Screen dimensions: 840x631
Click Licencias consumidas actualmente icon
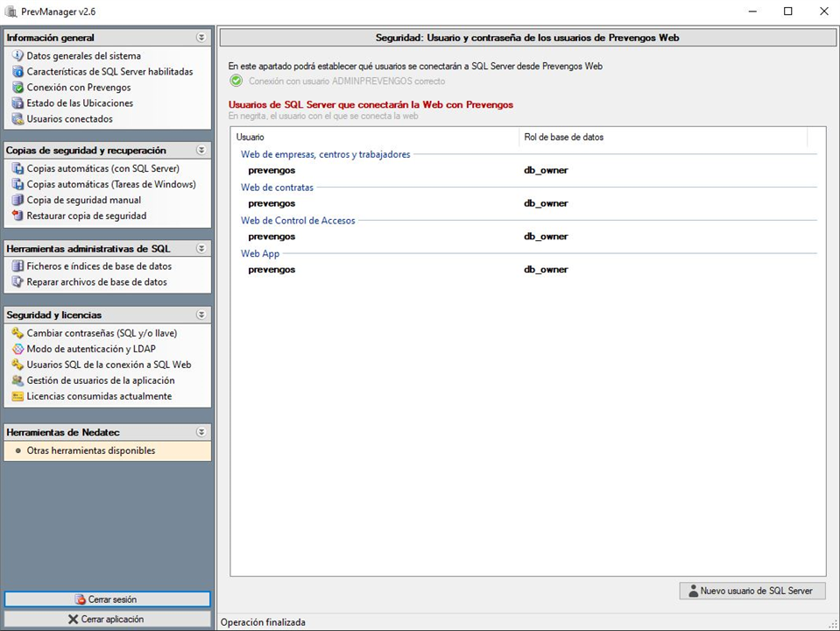pyautogui.click(x=18, y=396)
